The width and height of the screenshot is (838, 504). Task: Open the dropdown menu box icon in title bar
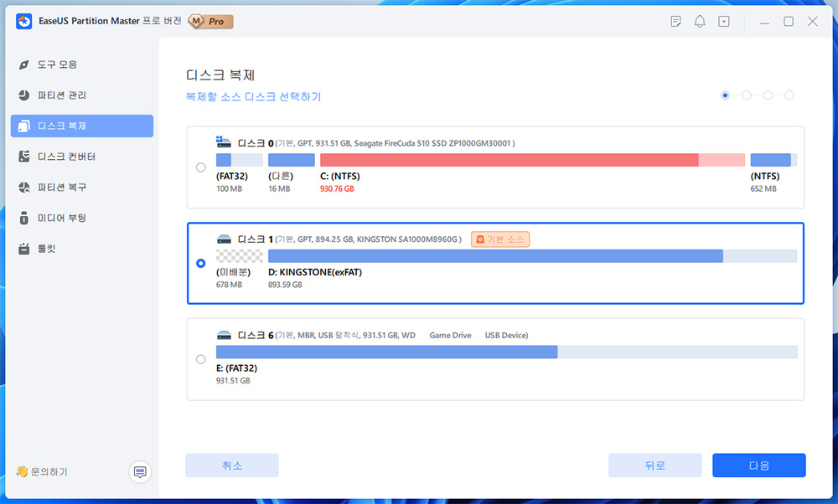click(x=724, y=22)
